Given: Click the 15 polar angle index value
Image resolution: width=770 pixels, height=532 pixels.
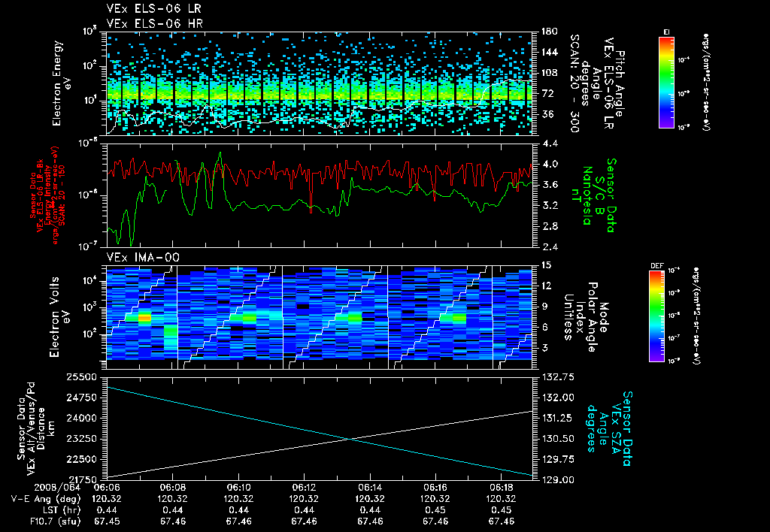Looking at the screenshot, I should (x=546, y=265).
